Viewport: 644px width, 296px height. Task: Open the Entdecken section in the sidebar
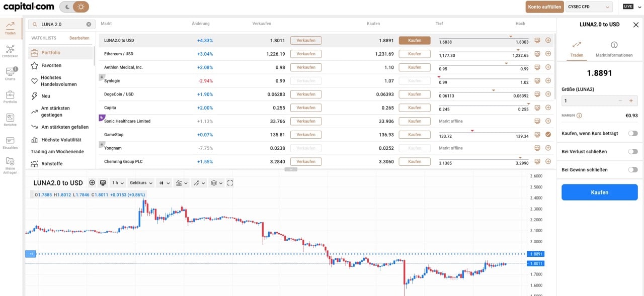coord(10,51)
